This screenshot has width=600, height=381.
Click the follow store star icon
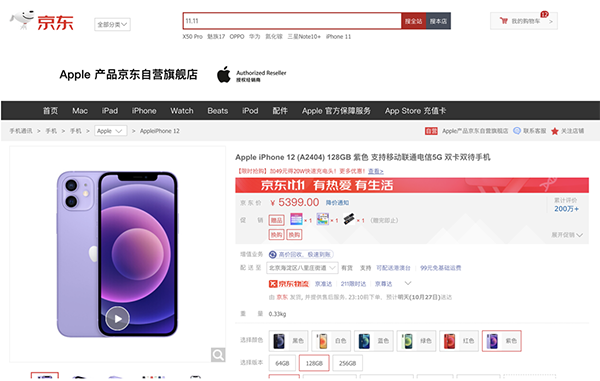tap(554, 131)
